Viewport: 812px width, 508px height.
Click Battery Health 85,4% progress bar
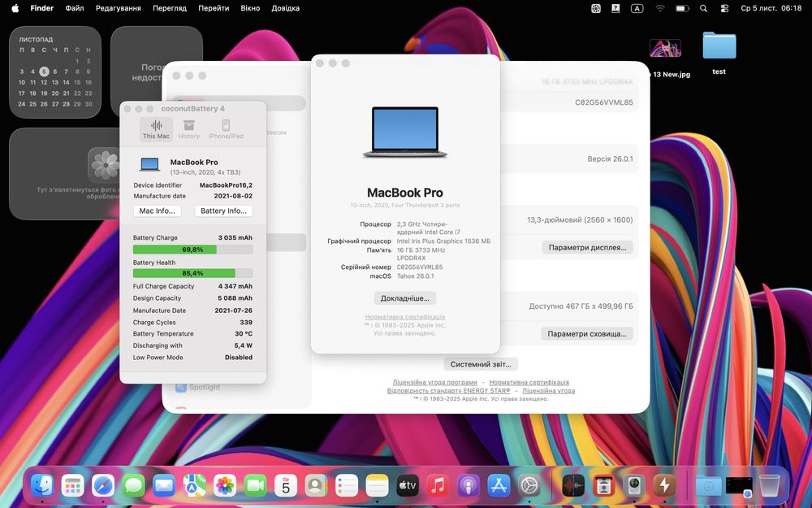tap(192, 273)
